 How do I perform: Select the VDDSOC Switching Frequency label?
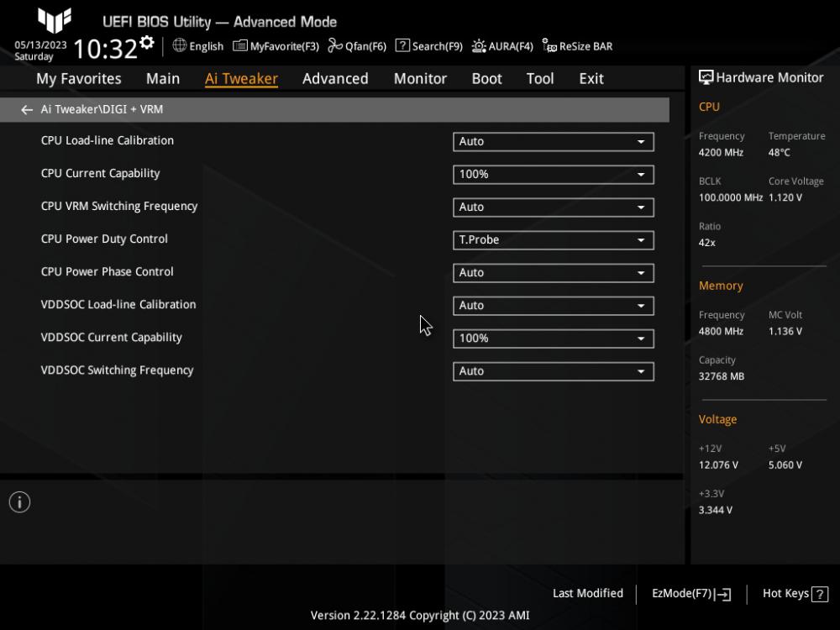(x=117, y=370)
